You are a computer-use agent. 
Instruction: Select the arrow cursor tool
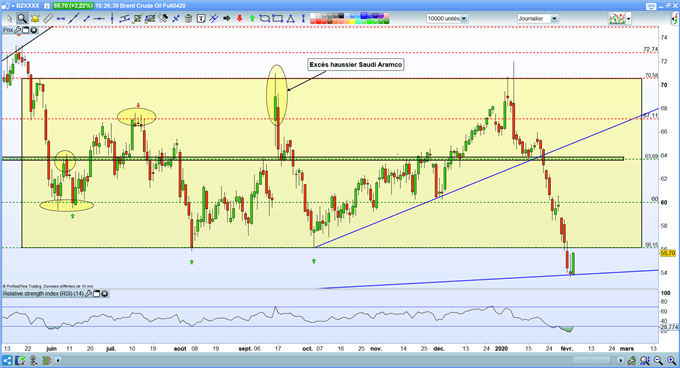coord(9,18)
